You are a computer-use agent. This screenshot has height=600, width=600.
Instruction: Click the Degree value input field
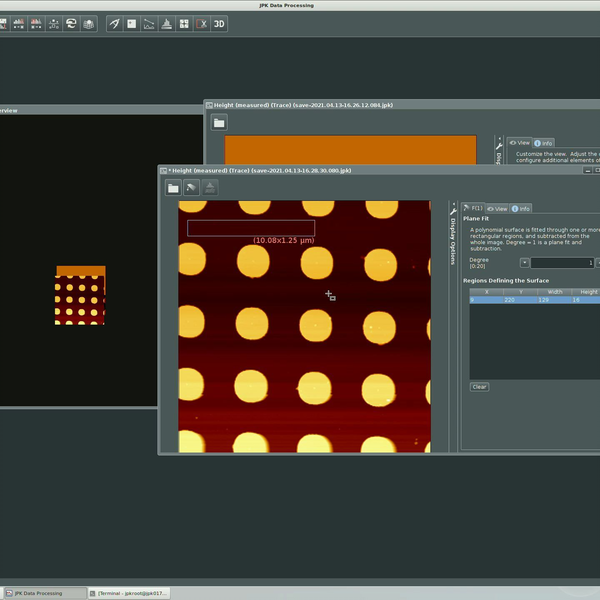point(560,262)
